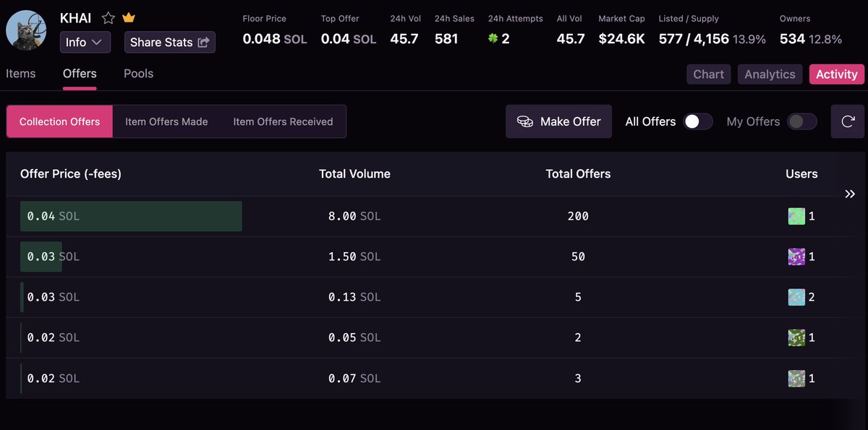Screen dimensions: 868x430
Task: Expand the side panel with double chevron
Action: pos(850,194)
